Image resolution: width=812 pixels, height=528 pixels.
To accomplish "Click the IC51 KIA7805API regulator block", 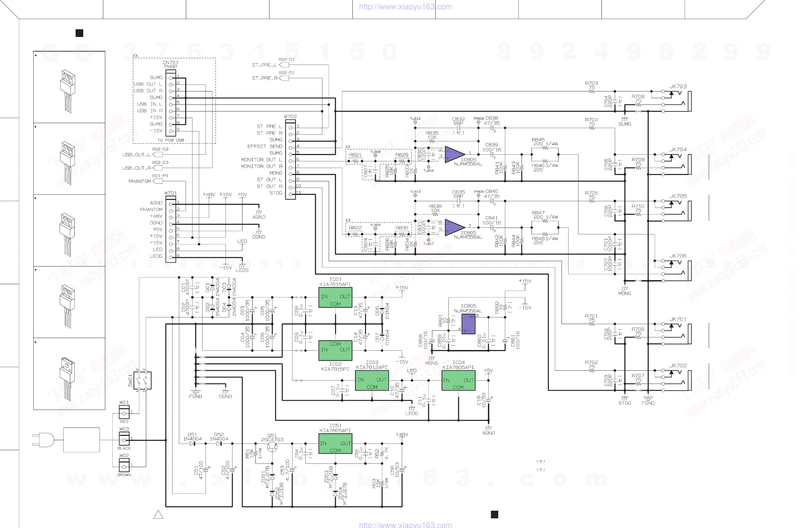I will click(x=335, y=443).
